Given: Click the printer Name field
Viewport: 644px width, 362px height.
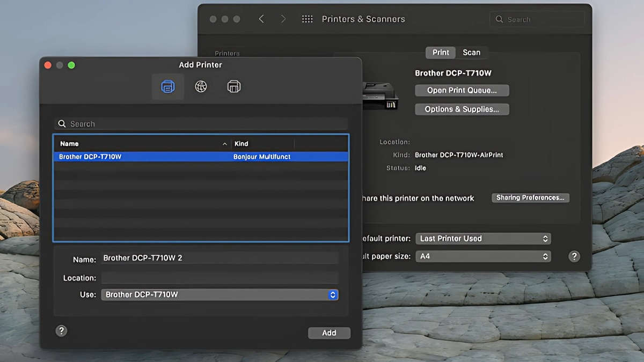Looking at the screenshot, I should tap(220, 258).
